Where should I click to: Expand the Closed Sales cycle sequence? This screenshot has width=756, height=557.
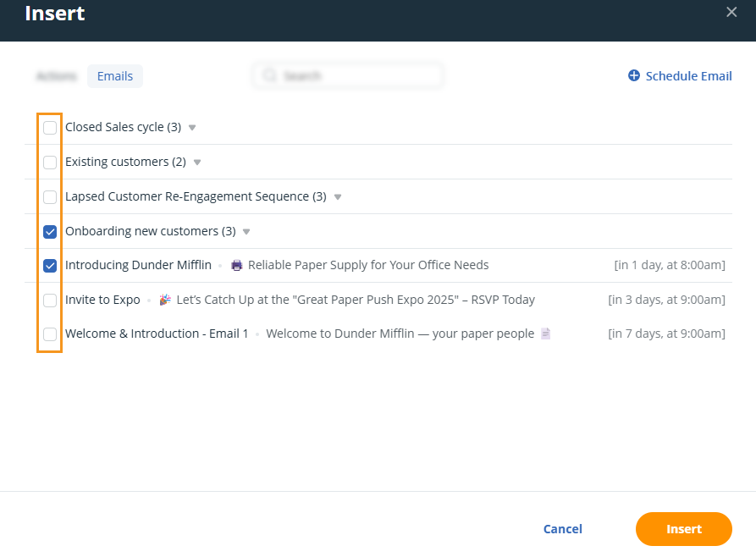tap(191, 127)
